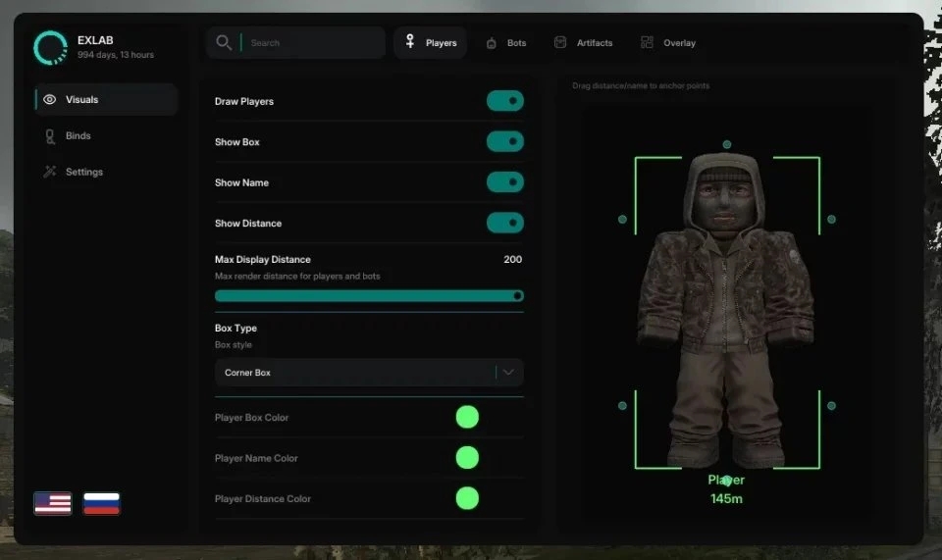Click the Draw Players label
942x560 pixels.
pyautogui.click(x=244, y=101)
